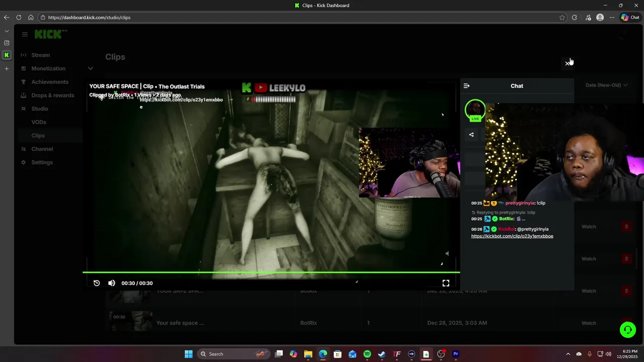Open the Channel sidebar item
This screenshot has height=362, width=644.
coord(42,149)
